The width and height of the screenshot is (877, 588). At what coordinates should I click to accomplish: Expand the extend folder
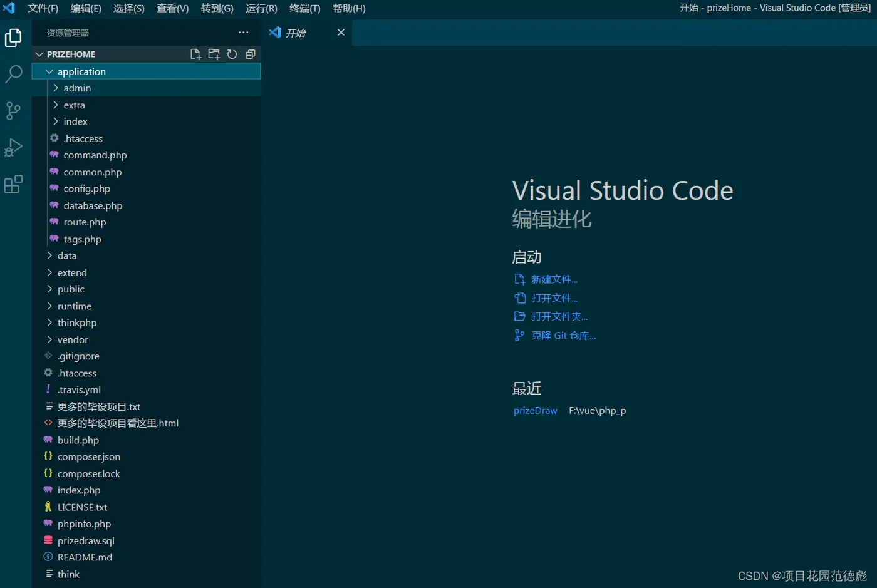(146, 272)
